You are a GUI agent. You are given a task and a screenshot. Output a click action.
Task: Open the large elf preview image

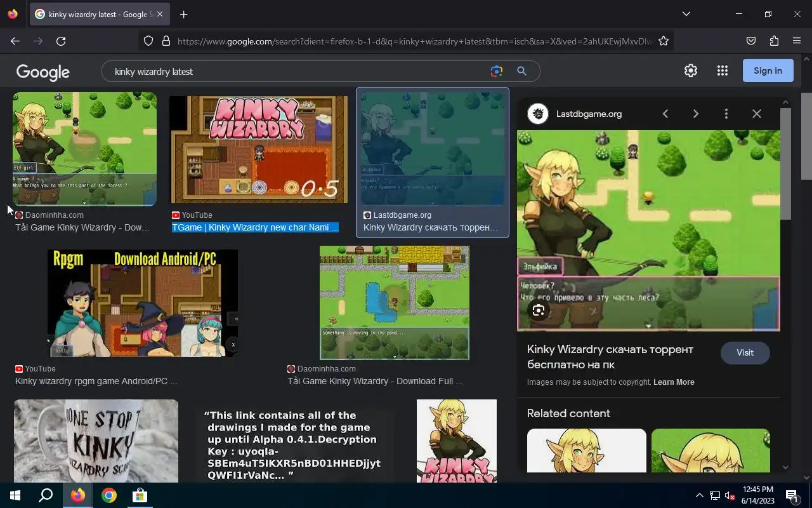click(x=648, y=231)
